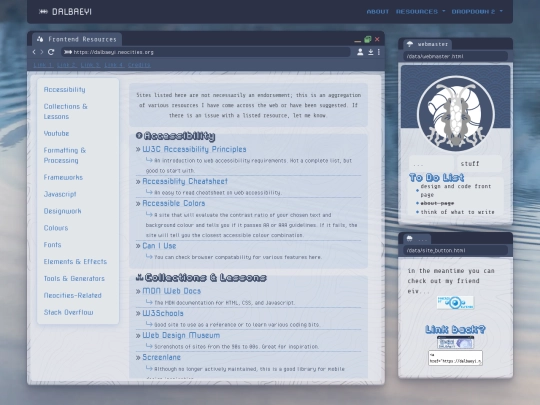The height and width of the screenshot is (405, 540).
Task: Click the 'Link back?' heading
Action: [455, 329]
